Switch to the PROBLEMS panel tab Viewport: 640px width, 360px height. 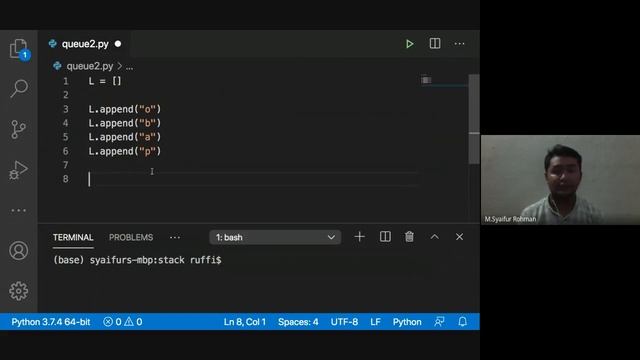(x=131, y=237)
